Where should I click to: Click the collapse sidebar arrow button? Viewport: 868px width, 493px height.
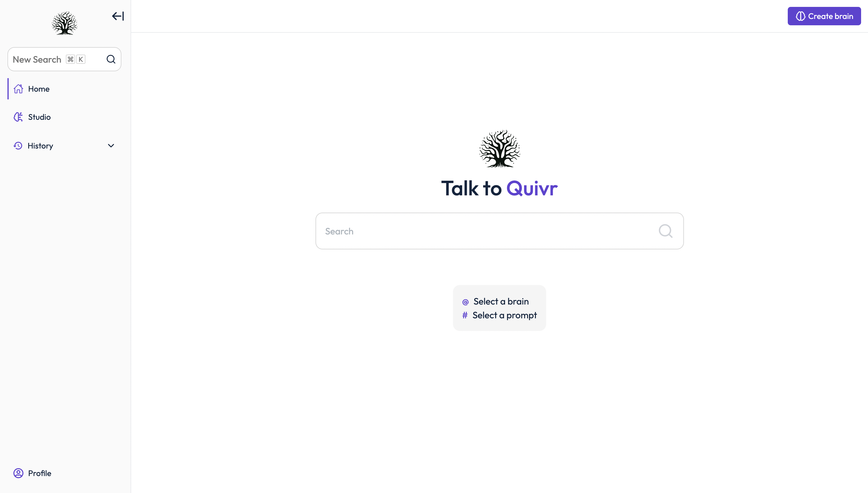coord(118,16)
